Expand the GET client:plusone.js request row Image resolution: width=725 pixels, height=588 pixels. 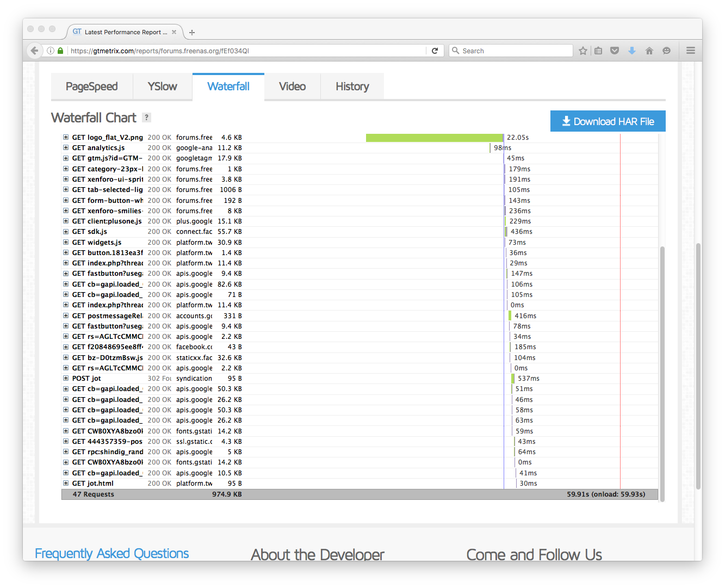(66, 221)
